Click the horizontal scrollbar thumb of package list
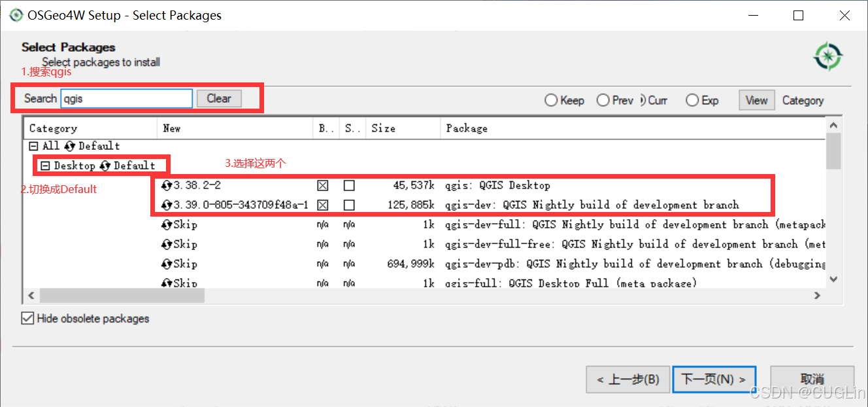Viewport: 868px width, 407px height. point(123,296)
